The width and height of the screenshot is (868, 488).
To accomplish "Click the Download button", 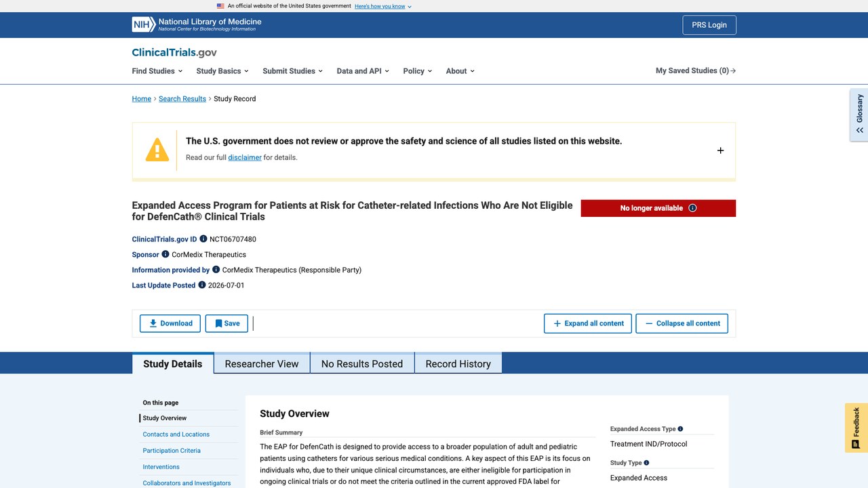I will (x=170, y=323).
